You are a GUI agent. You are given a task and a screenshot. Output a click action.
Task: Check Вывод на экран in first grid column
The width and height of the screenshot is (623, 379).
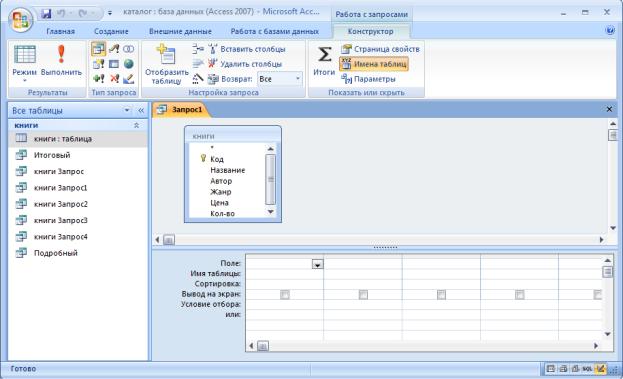(285, 294)
